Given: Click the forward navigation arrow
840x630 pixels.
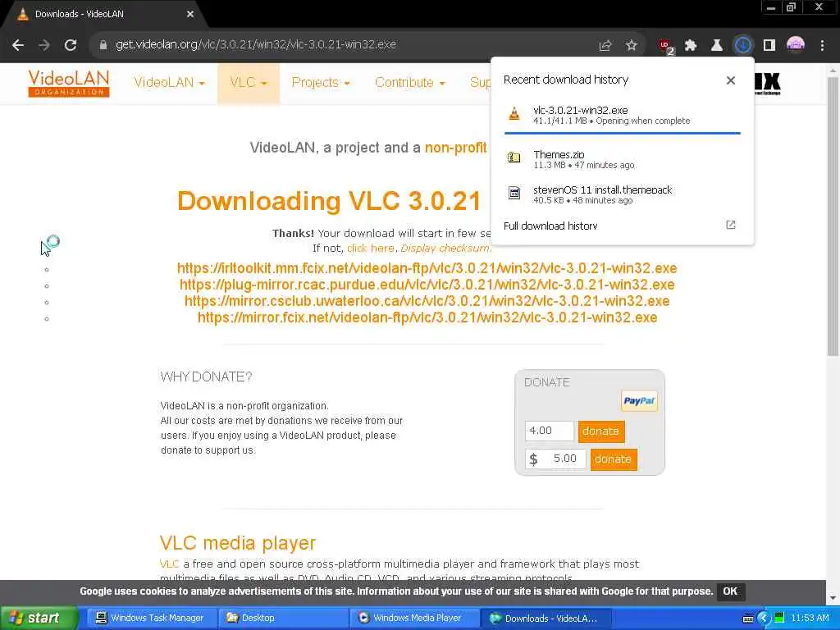Looking at the screenshot, I should (44, 45).
